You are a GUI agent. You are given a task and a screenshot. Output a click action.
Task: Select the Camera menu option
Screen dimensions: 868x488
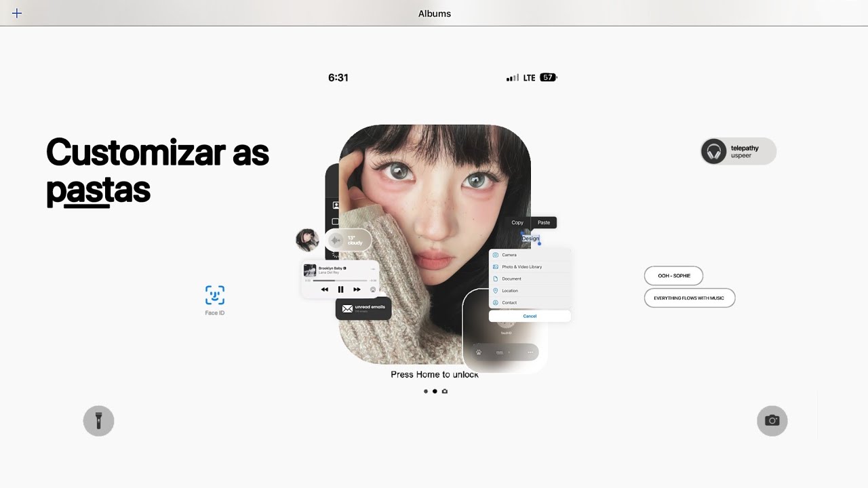coord(530,255)
